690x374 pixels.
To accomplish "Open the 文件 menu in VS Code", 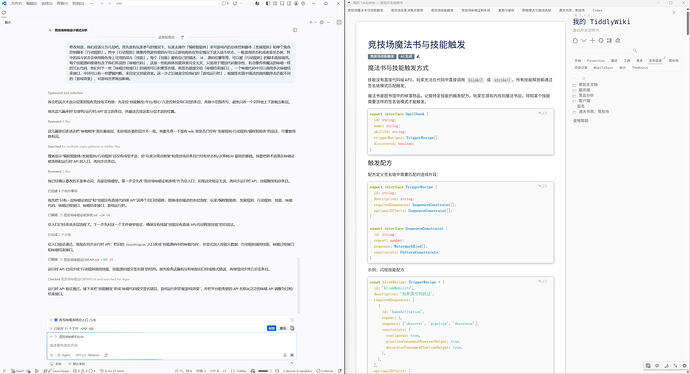I will (x=16, y=4).
